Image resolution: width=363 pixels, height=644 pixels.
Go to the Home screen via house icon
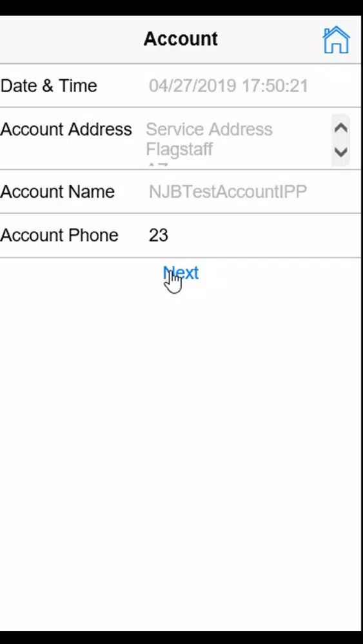336,40
